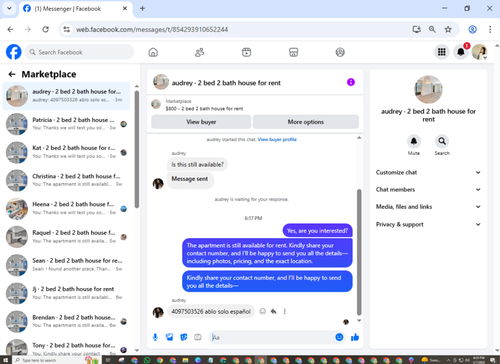Open Christina chat in conversation list

[x=66, y=180]
